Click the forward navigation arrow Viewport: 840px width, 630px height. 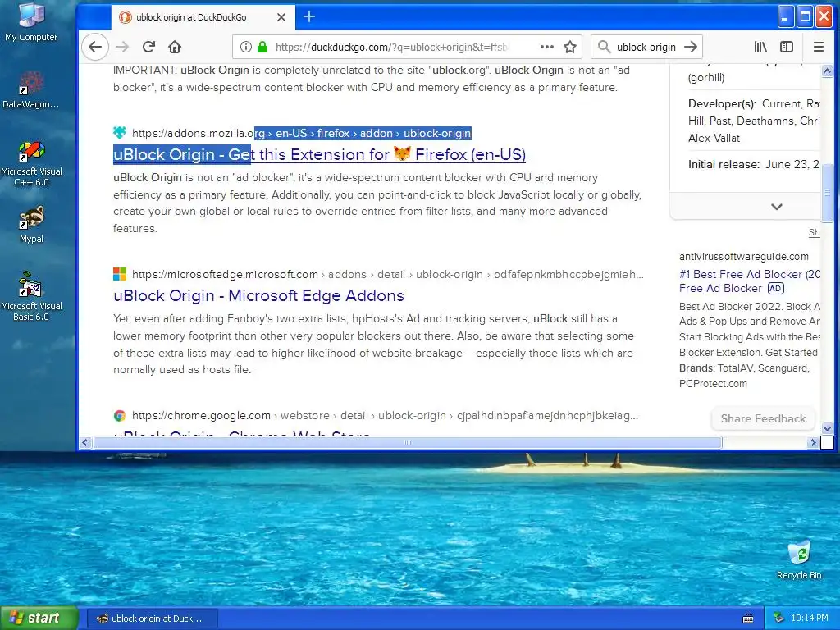point(122,47)
